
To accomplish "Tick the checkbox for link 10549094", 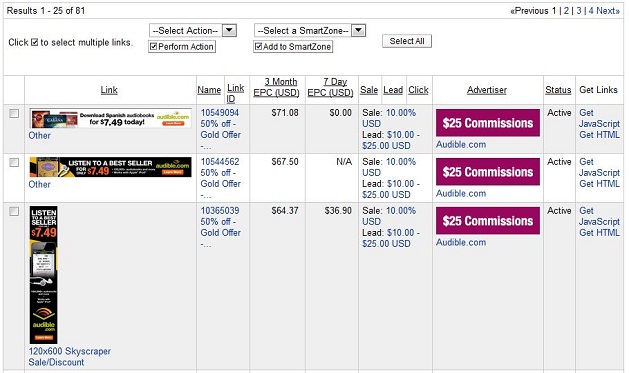I will [14, 114].
